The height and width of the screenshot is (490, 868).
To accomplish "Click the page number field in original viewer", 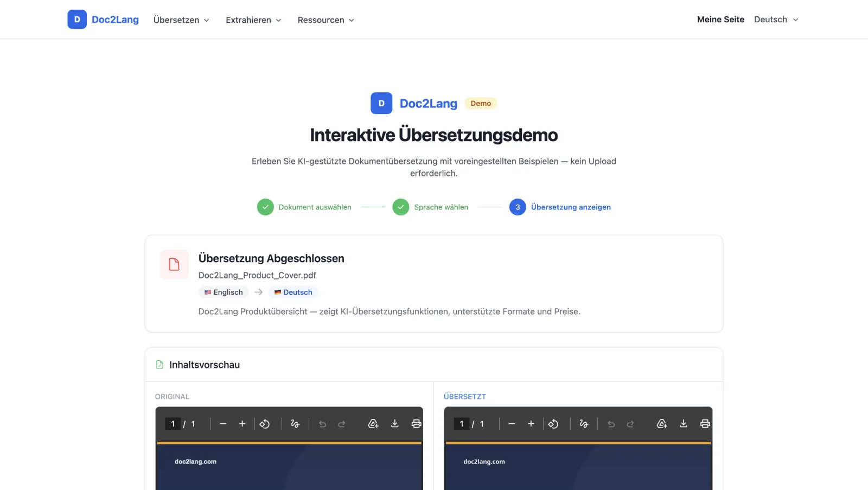I will coord(173,424).
